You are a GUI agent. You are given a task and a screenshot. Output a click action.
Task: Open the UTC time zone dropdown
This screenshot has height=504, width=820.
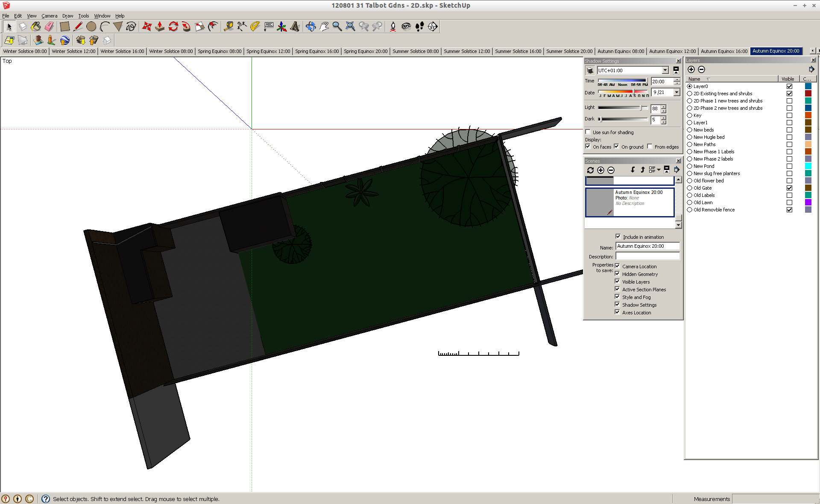click(665, 70)
